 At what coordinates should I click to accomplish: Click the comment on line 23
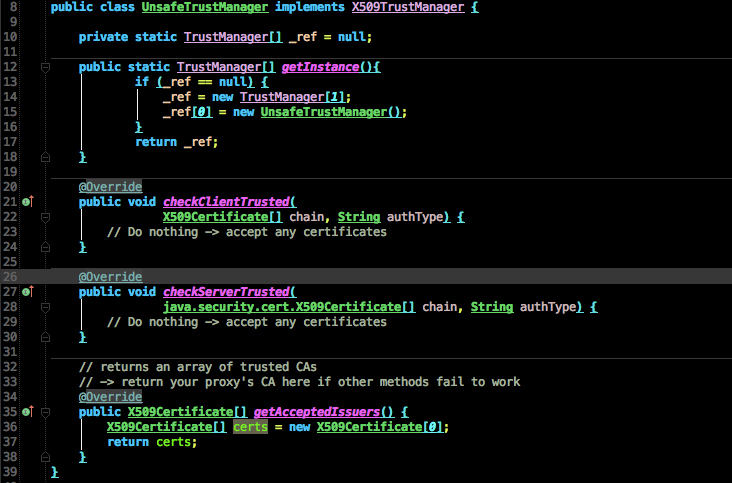(247, 232)
